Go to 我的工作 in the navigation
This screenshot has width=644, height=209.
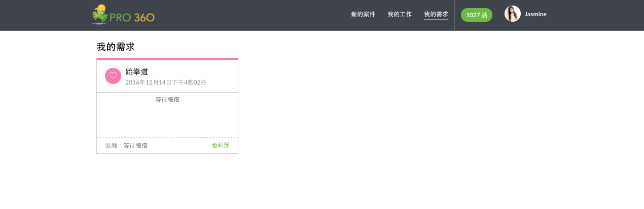point(400,15)
